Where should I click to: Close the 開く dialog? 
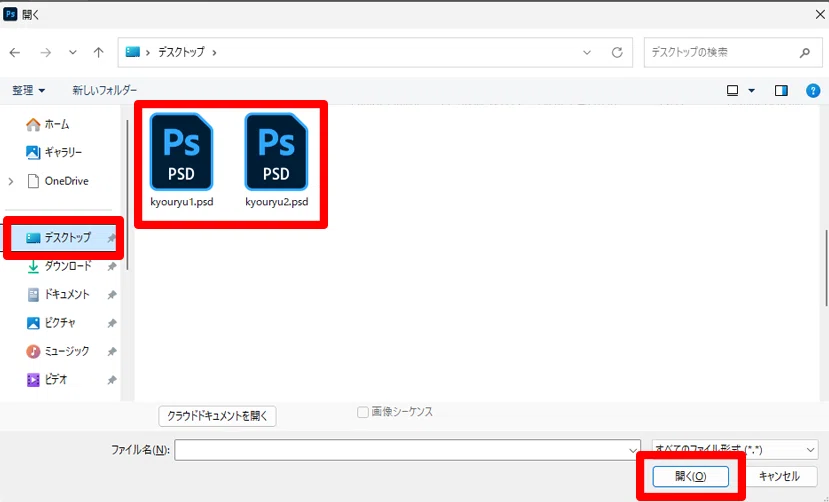tap(819, 14)
